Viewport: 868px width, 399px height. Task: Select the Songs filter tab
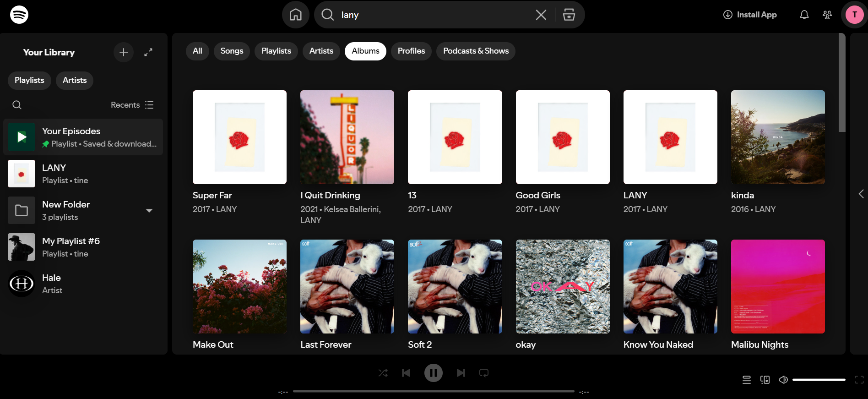pos(232,51)
